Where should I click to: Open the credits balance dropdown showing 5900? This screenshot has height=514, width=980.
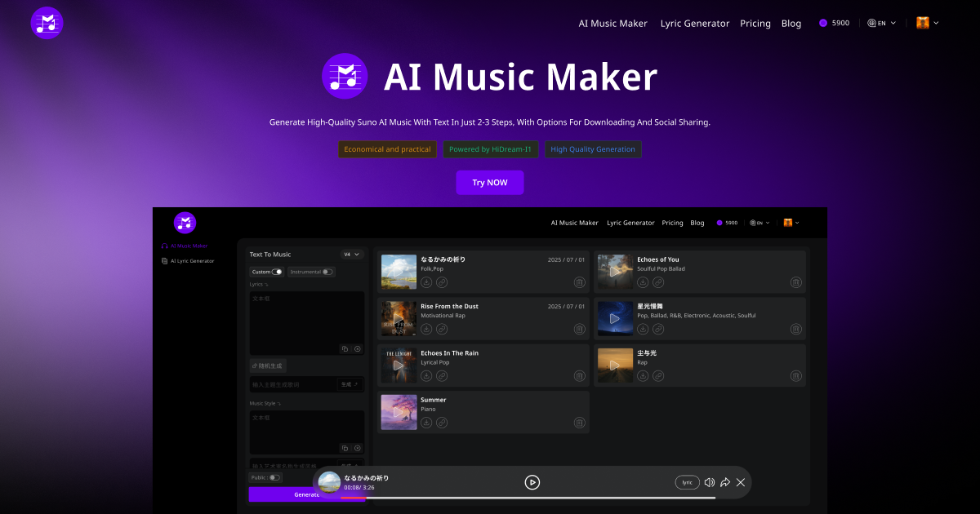tap(833, 23)
